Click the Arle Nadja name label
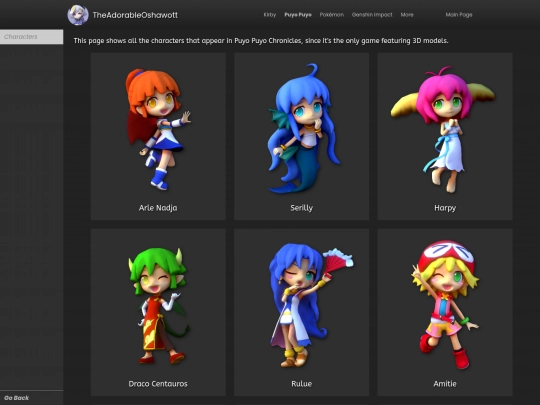 [x=158, y=208]
